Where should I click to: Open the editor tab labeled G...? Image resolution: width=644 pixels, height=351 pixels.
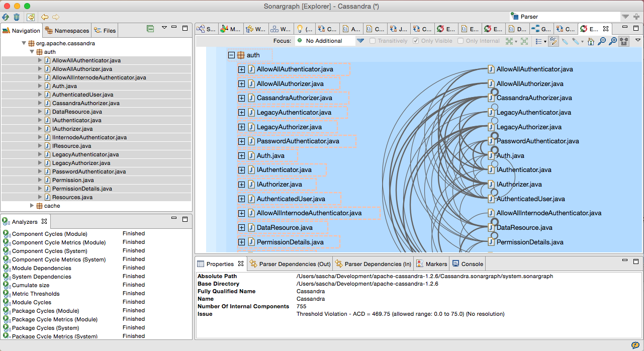tap(541, 29)
